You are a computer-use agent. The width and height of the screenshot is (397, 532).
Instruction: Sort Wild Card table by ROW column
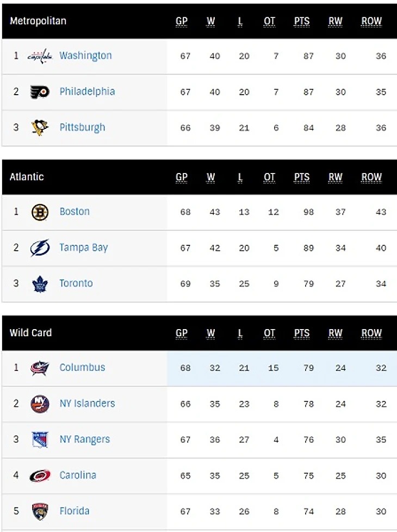[371, 333]
